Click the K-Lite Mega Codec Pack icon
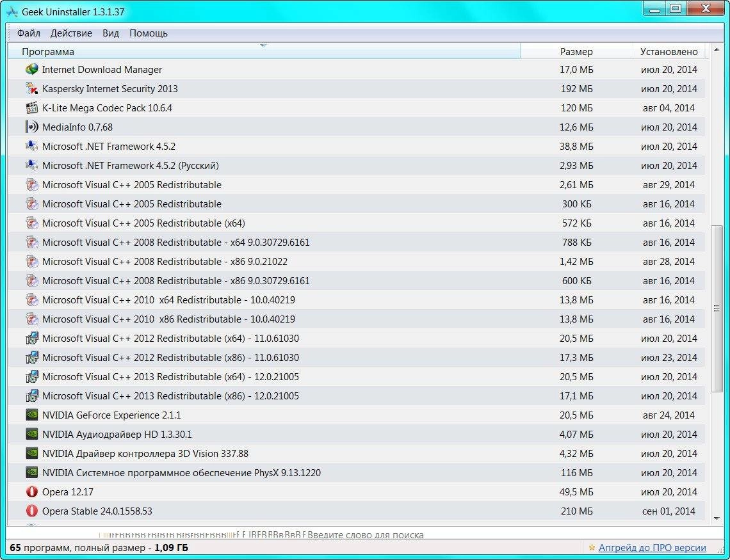The width and height of the screenshot is (730, 560). tap(31, 108)
